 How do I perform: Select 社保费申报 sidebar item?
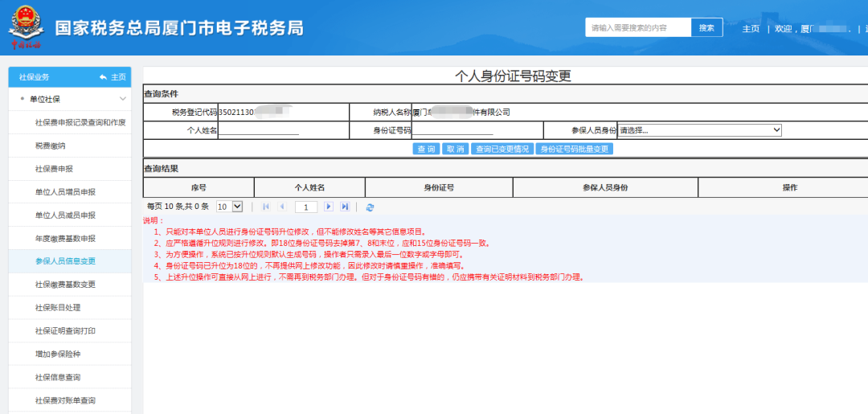[54, 169]
